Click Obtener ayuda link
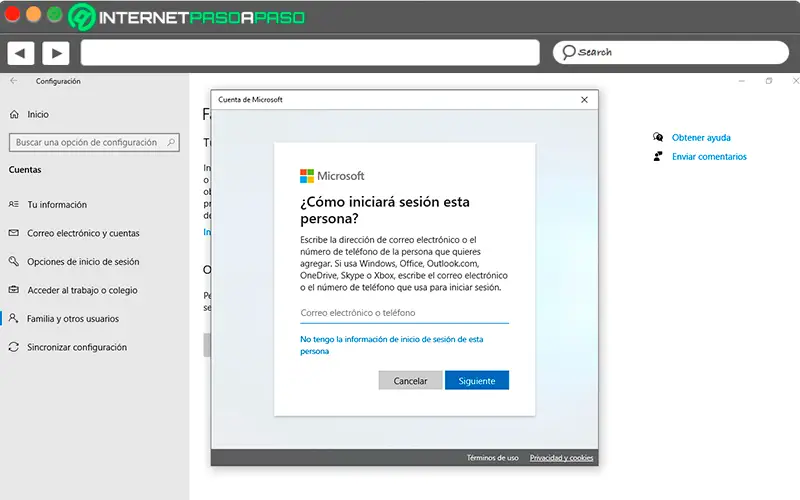The width and height of the screenshot is (800, 500). 701,138
